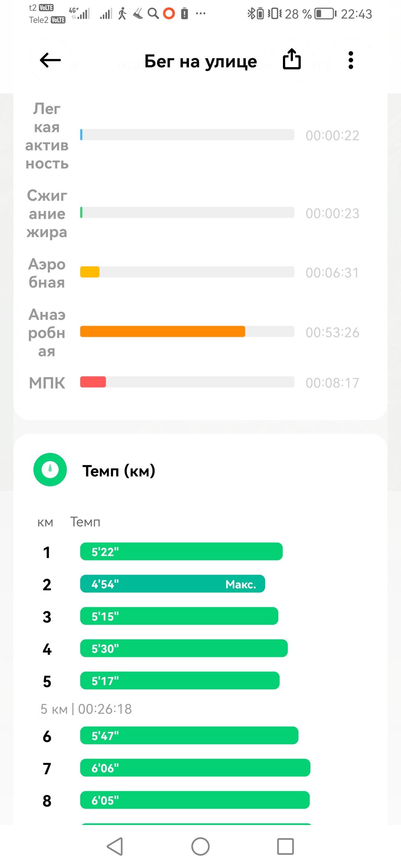The width and height of the screenshot is (401, 868).
Task: Tap the Бег на улице title
Action: (200, 61)
